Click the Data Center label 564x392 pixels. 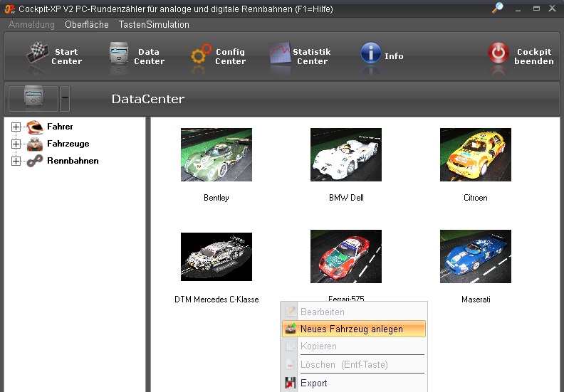(149, 56)
